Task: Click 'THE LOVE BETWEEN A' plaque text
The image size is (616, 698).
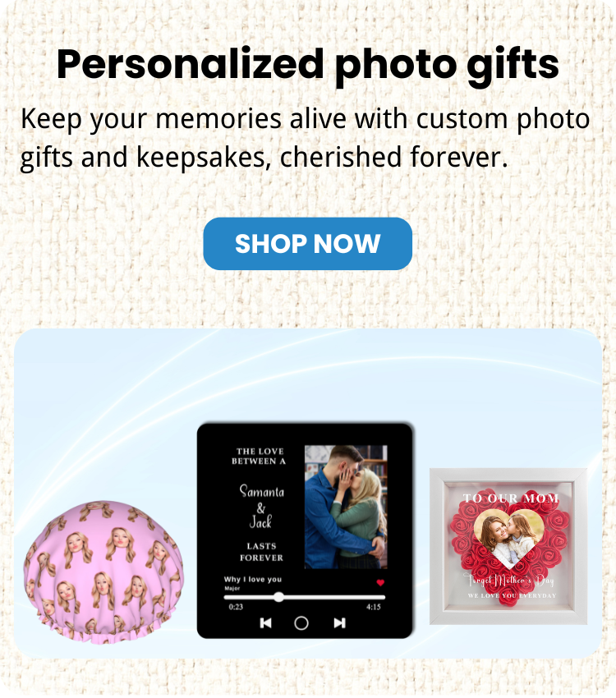Action: [259, 457]
